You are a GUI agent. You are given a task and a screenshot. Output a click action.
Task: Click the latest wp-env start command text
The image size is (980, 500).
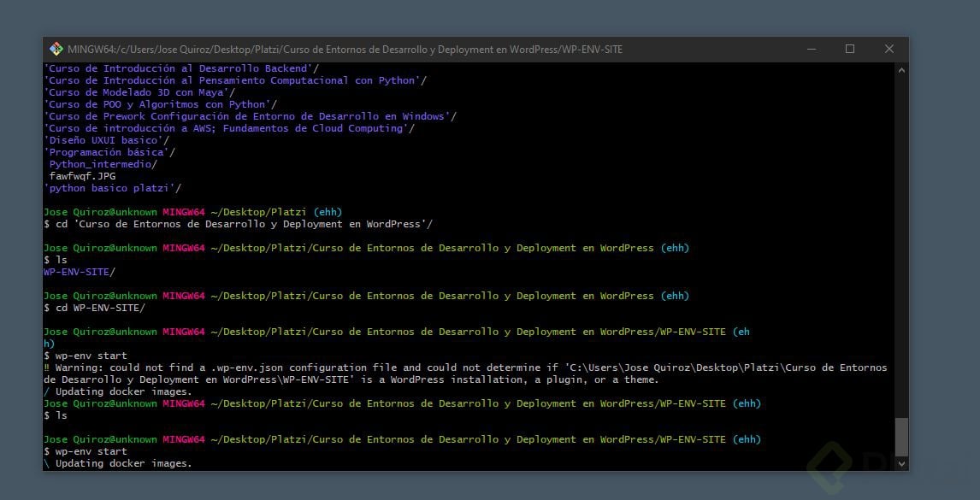[x=85, y=450]
